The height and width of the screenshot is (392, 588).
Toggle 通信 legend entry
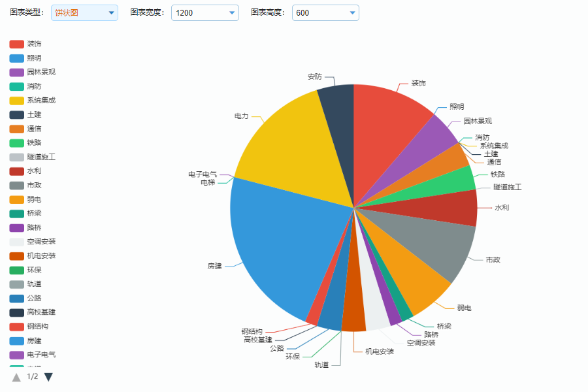25,129
